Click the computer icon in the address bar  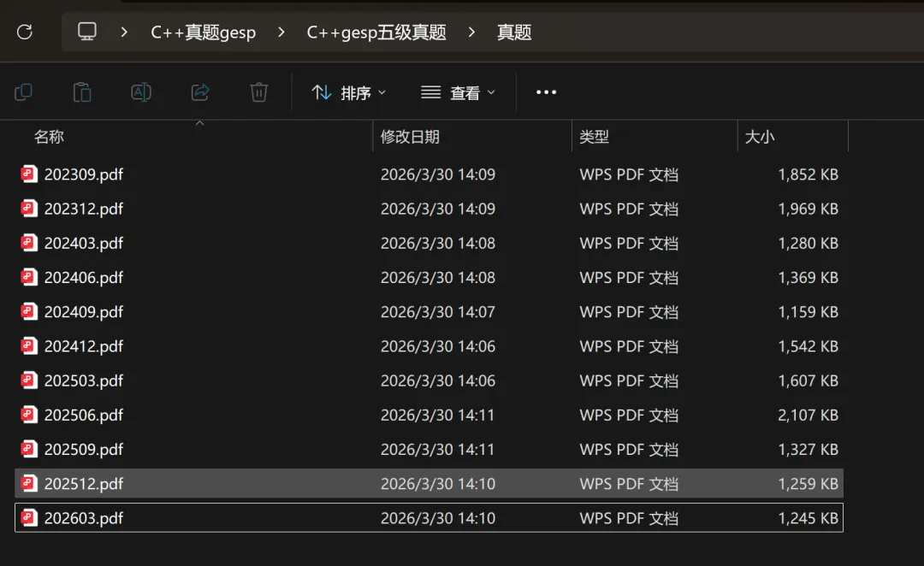pyautogui.click(x=86, y=32)
